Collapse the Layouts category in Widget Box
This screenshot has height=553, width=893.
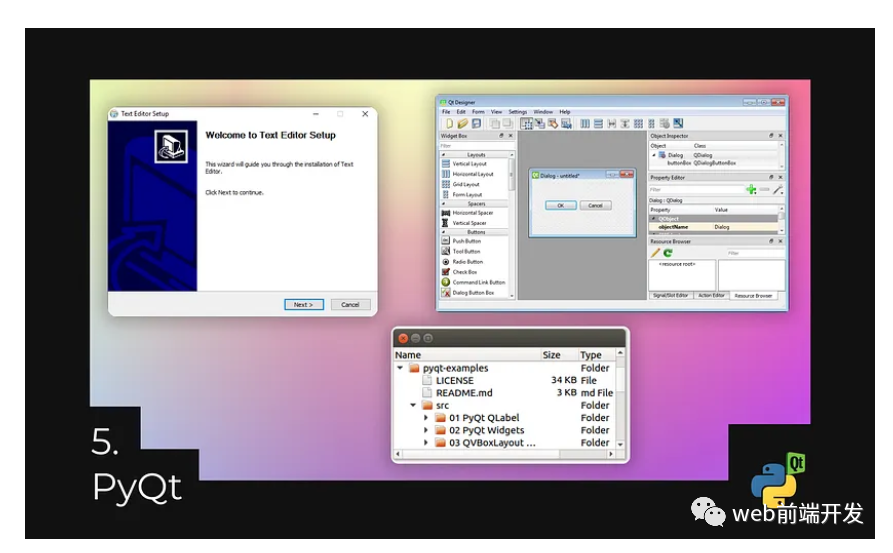444,154
